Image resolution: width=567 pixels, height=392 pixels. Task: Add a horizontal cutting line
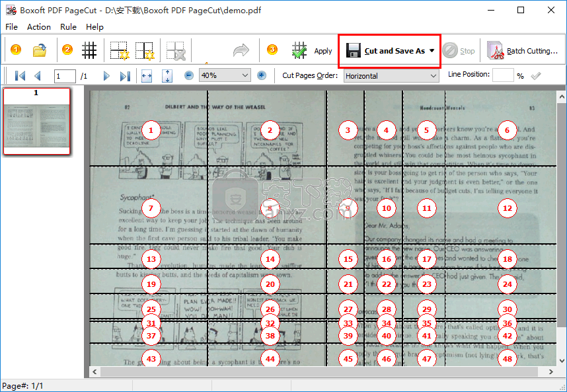(x=119, y=51)
